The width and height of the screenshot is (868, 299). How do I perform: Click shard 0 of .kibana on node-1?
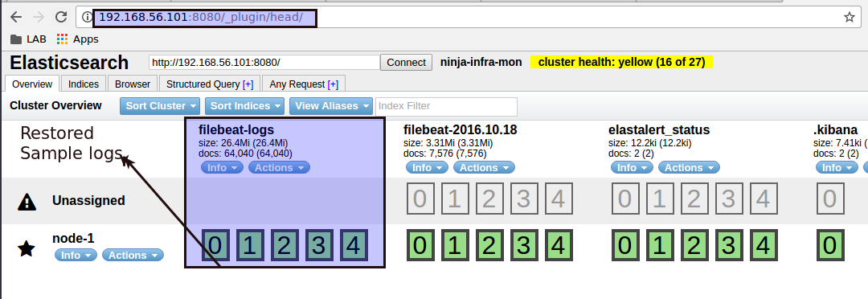pos(829,245)
